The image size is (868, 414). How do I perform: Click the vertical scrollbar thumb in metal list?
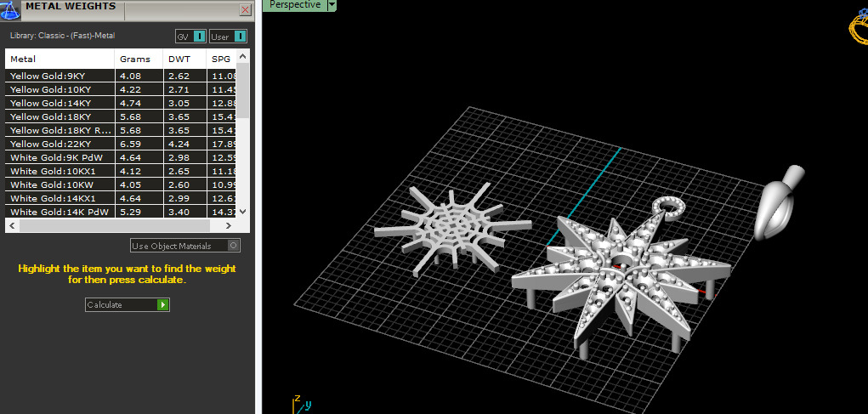pyautogui.click(x=243, y=89)
